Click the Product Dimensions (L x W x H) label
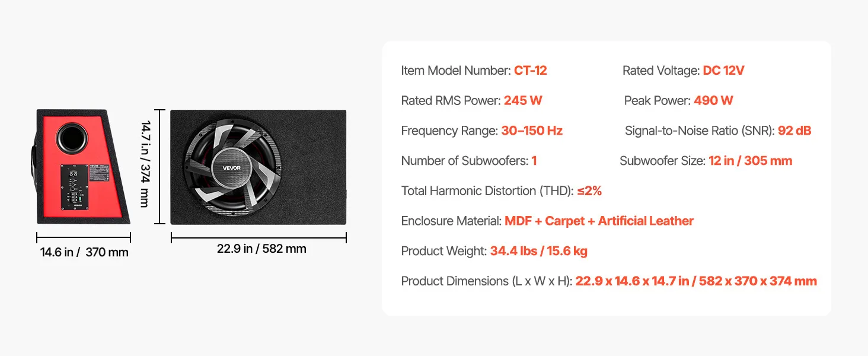868x356 pixels. pyautogui.click(x=486, y=281)
